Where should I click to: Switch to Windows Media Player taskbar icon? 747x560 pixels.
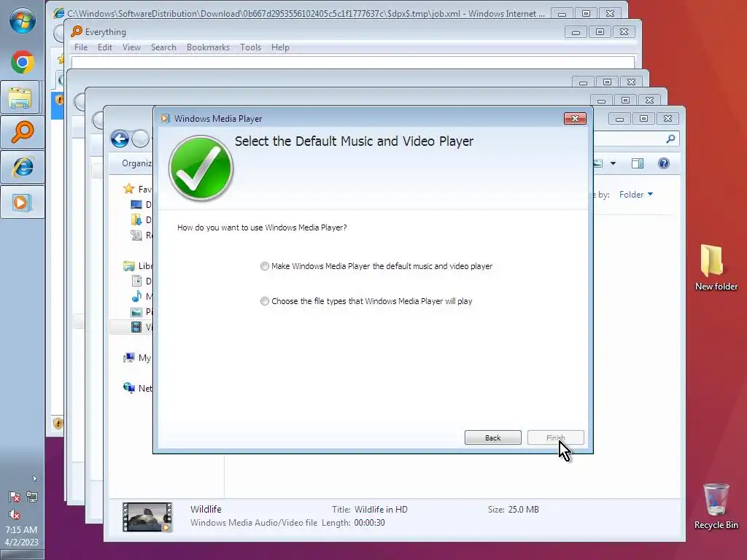[23, 203]
